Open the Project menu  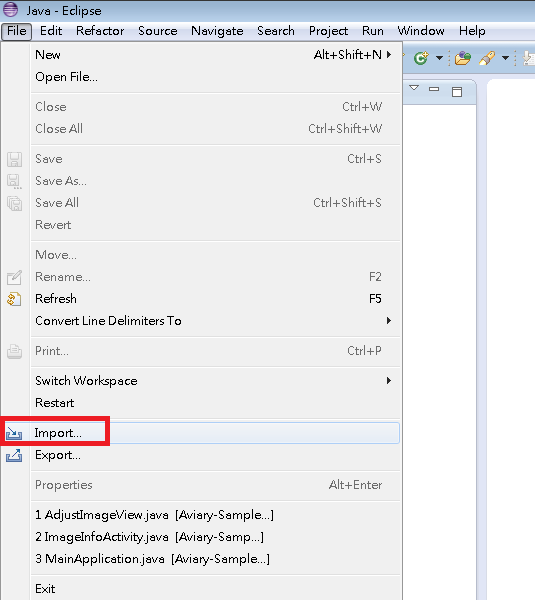coord(328,31)
